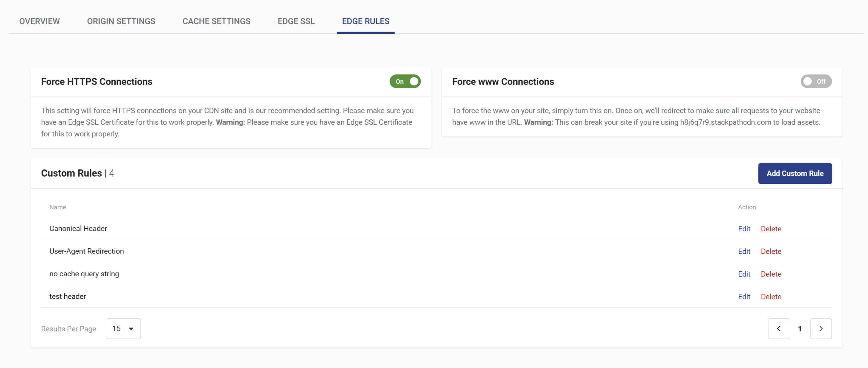Go to previous page arrow
This screenshot has width=868, height=368.
click(x=778, y=329)
